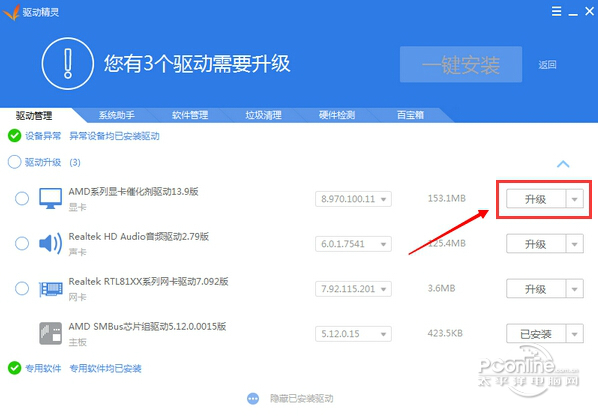Switch to 软件管理 tab
The height and width of the screenshot is (417, 598).
[x=190, y=115]
